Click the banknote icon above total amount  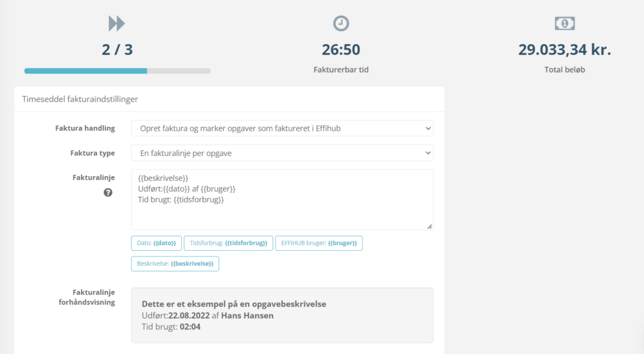coord(565,23)
